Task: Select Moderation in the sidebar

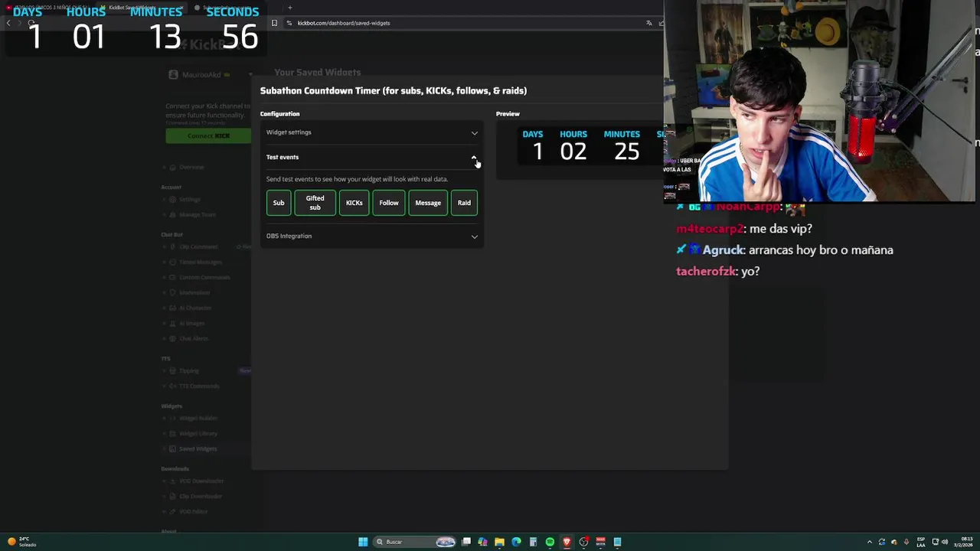Action: coord(194,292)
